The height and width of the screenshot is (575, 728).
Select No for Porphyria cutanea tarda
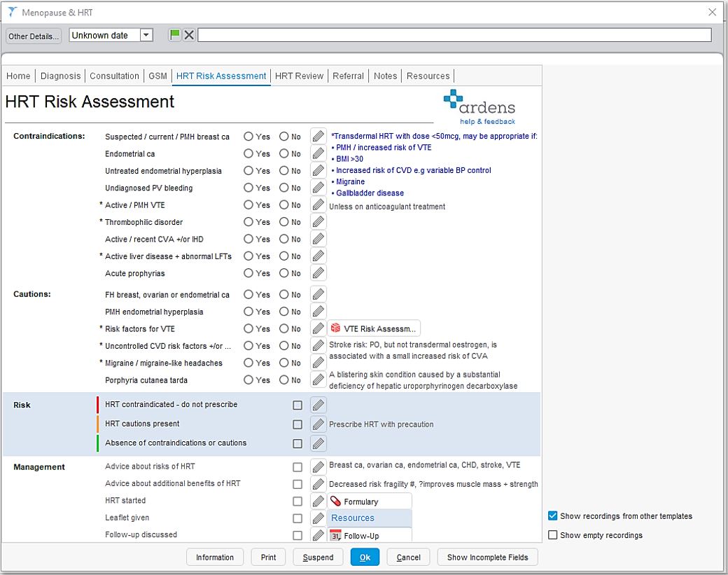[x=283, y=380]
